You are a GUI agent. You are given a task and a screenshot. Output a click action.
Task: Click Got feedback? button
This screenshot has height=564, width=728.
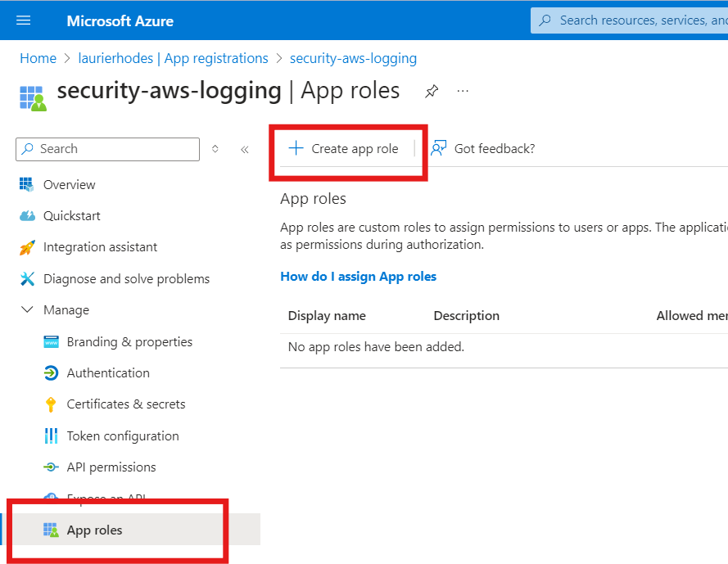click(x=483, y=148)
